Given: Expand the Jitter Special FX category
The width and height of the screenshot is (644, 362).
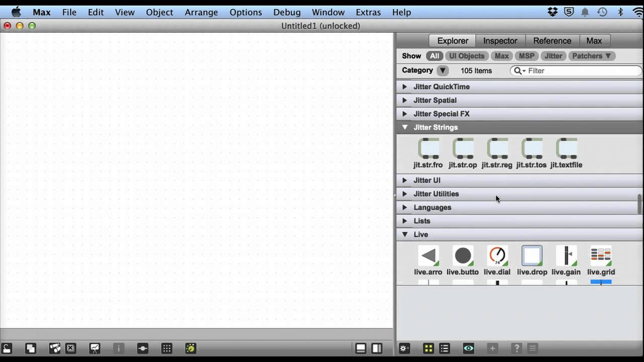Looking at the screenshot, I should pos(405,114).
